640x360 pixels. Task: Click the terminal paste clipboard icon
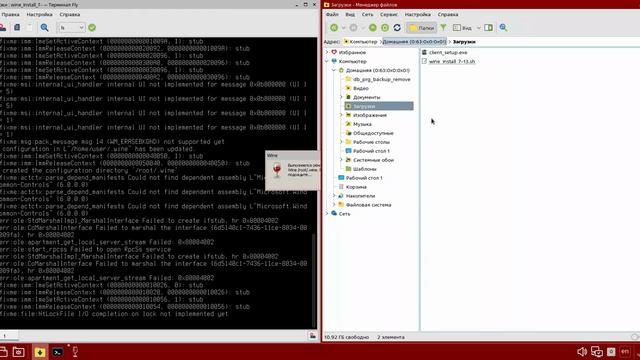click(x=29, y=27)
